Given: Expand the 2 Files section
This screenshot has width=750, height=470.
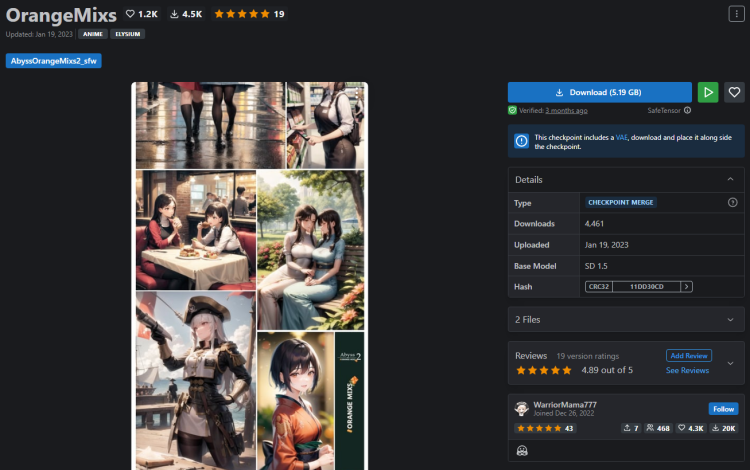Looking at the screenshot, I should point(730,319).
